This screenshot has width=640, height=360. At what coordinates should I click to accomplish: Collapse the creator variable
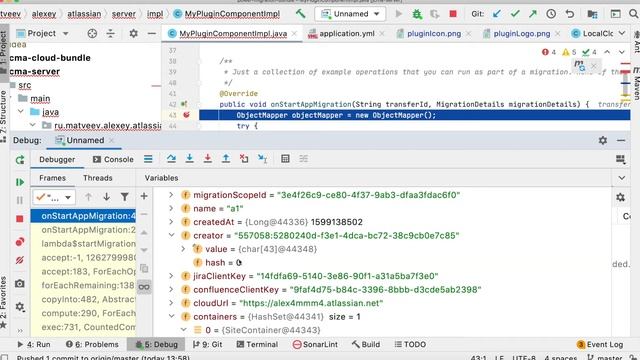coord(171,236)
